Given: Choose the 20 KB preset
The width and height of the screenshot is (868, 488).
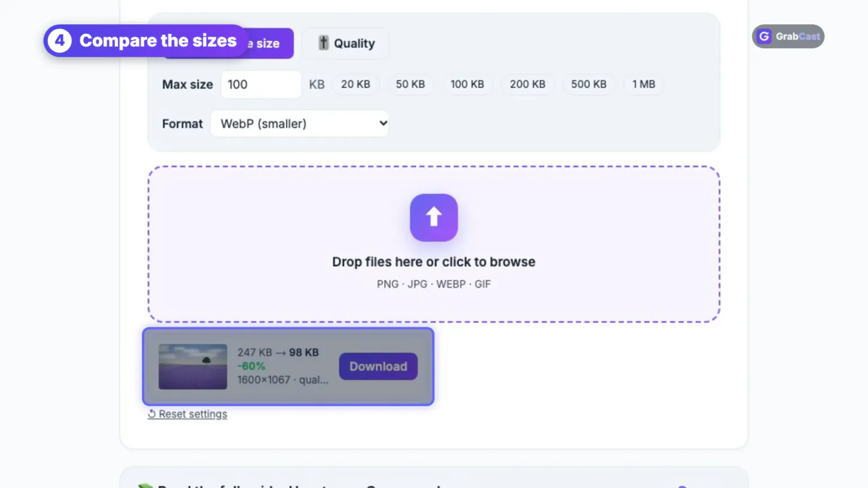Looking at the screenshot, I should 355,84.
